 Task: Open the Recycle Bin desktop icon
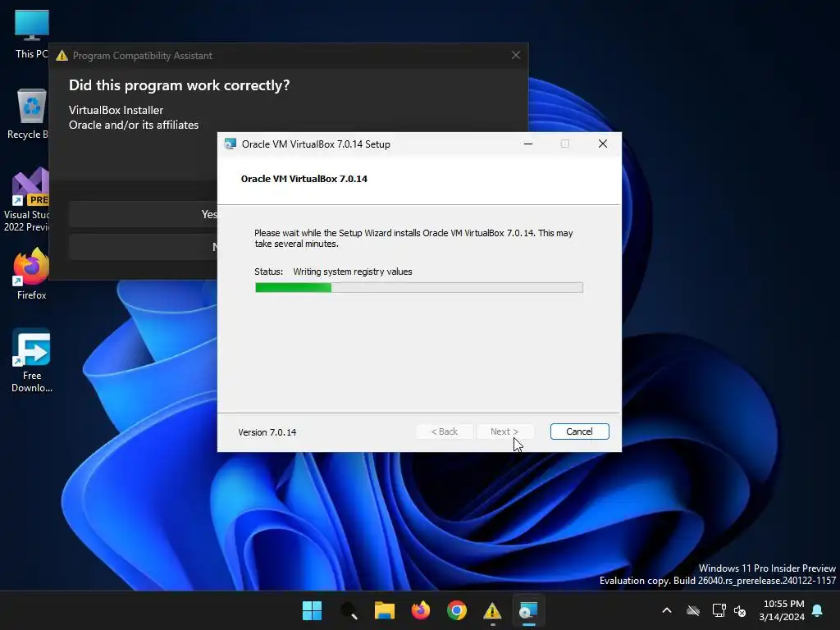tap(29, 114)
